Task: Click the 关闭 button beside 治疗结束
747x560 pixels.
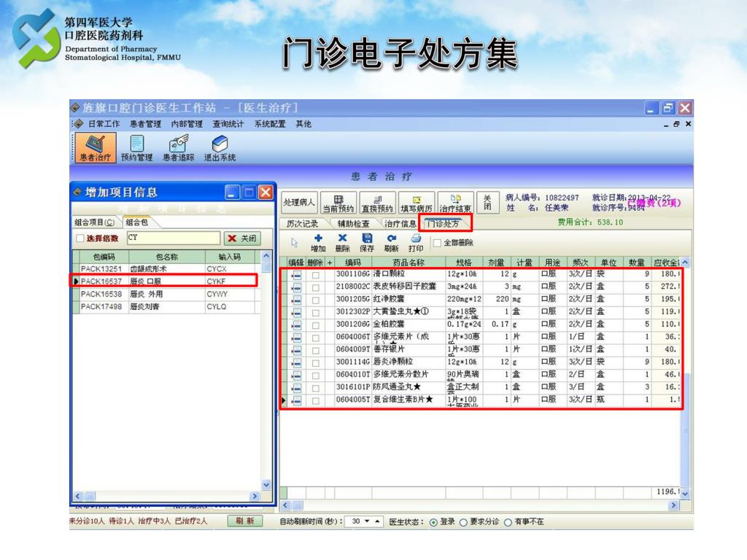Action: (x=487, y=203)
